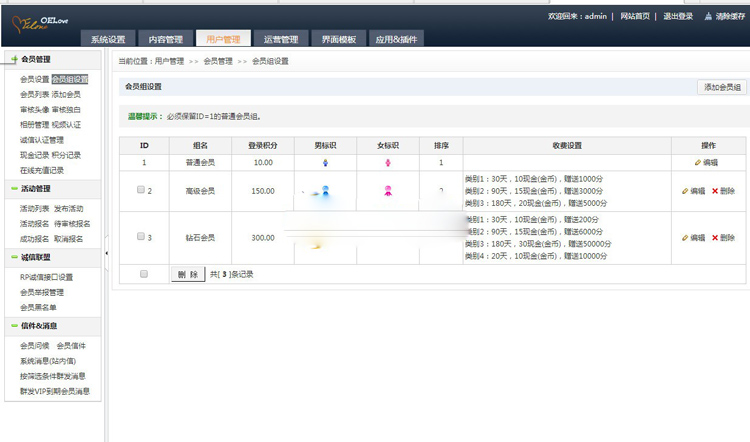
Task: Switch to the 系统设置 tab
Action: click(108, 40)
